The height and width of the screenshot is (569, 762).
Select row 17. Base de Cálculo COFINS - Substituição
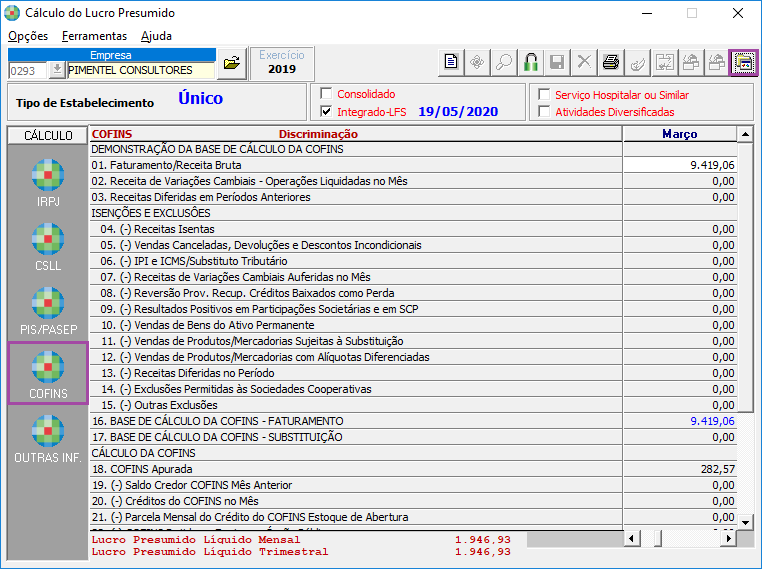coord(356,437)
